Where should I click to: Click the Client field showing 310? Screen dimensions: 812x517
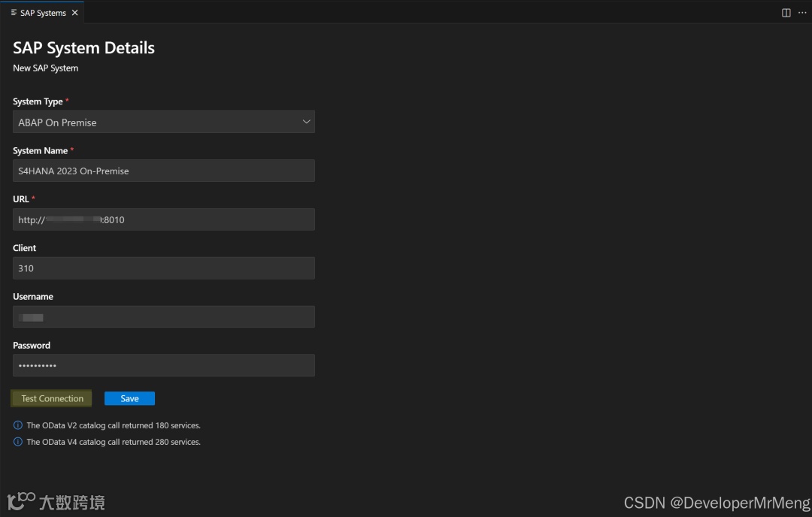tap(164, 268)
